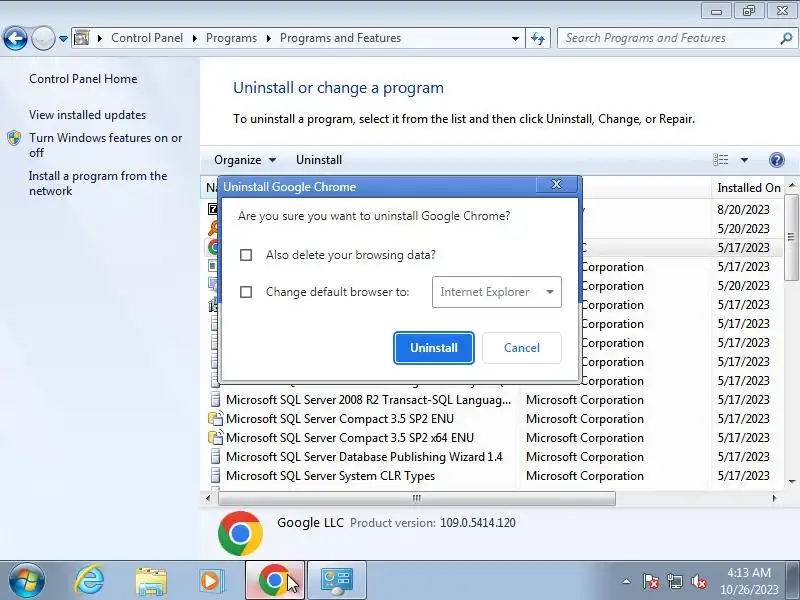Click Control Panel taskbar icon
This screenshot has height=600, width=800.
click(337, 581)
